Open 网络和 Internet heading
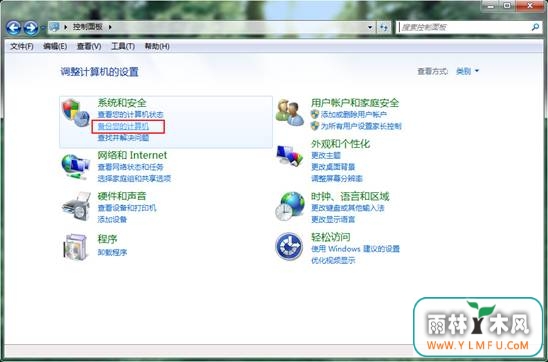This screenshot has height=362, width=548. coord(132,155)
